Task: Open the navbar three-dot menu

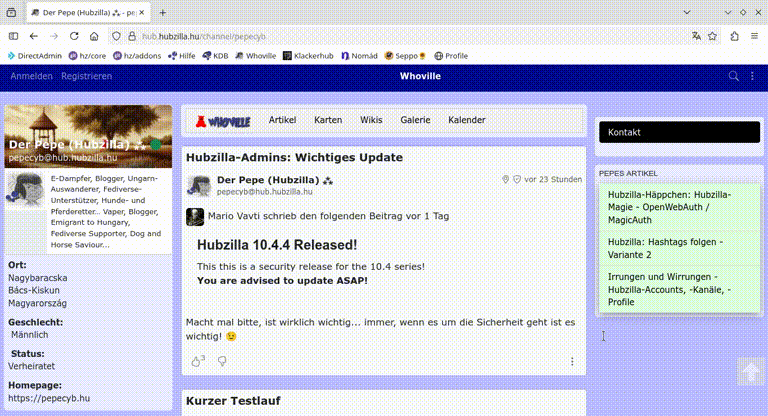Action: [753, 76]
